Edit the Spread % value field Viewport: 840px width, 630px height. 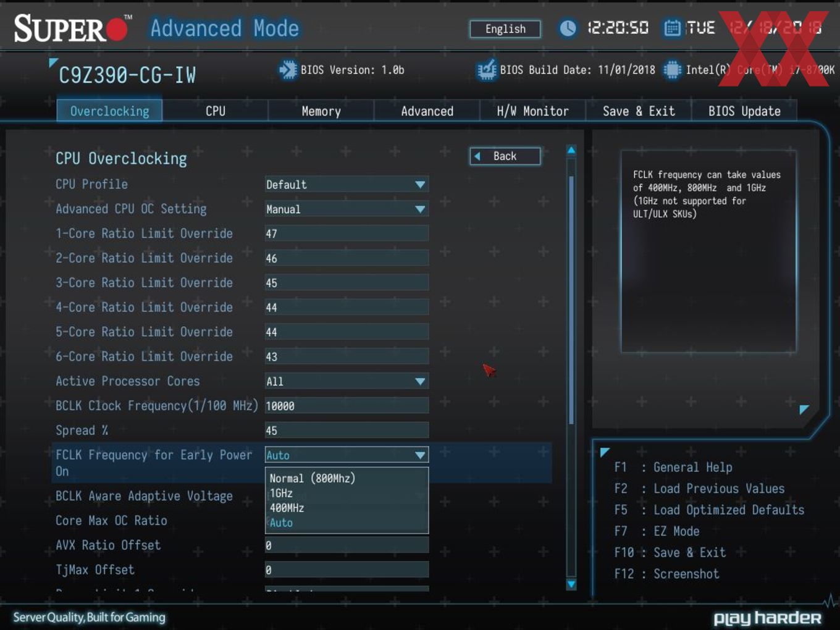pyautogui.click(x=346, y=430)
